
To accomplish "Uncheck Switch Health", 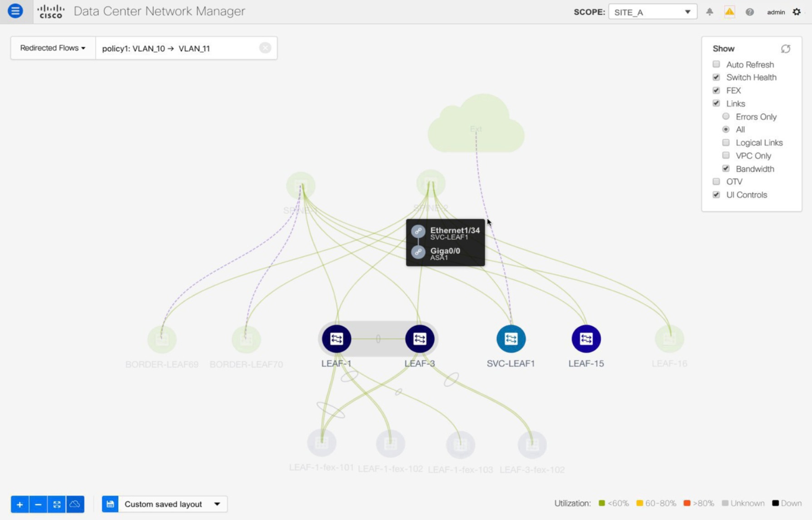I will point(716,77).
